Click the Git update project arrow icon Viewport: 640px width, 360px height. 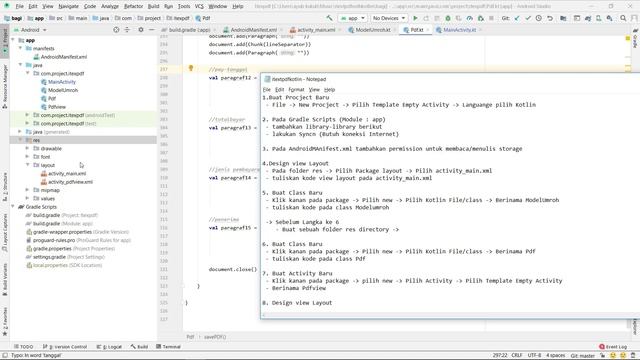pos(517,18)
